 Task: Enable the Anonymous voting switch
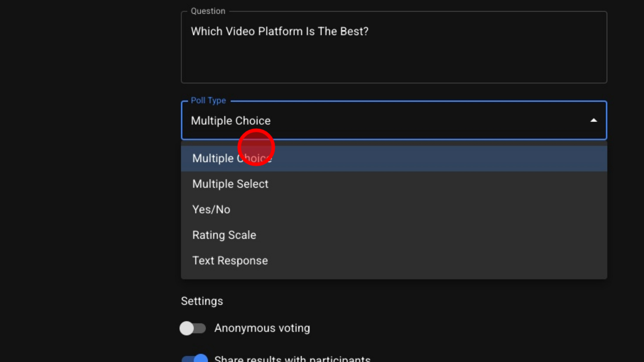click(x=193, y=328)
